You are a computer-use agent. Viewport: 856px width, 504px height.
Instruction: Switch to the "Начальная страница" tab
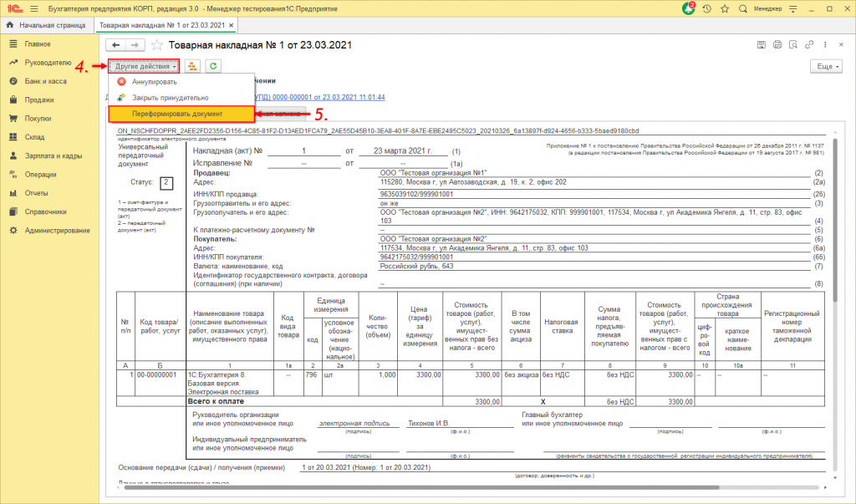pyautogui.click(x=48, y=25)
